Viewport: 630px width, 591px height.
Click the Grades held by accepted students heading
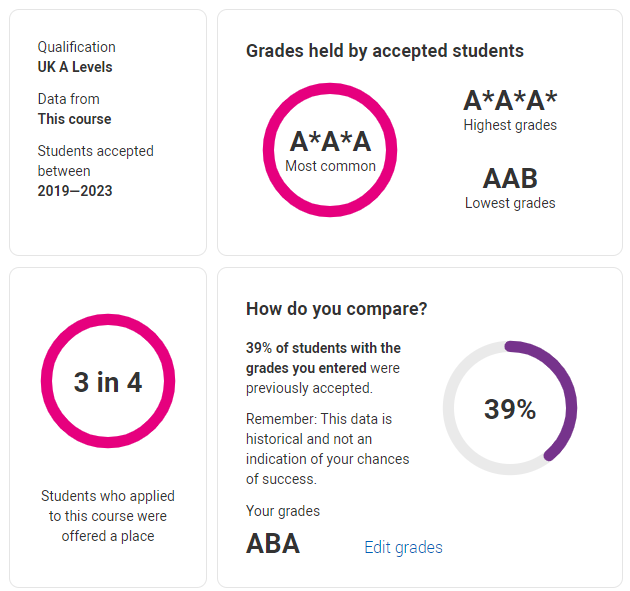click(x=385, y=51)
